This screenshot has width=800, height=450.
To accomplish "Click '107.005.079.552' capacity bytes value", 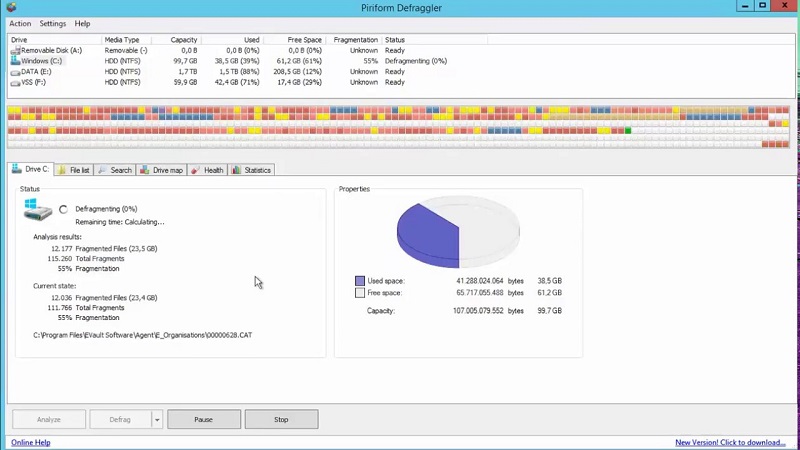I will [478, 311].
